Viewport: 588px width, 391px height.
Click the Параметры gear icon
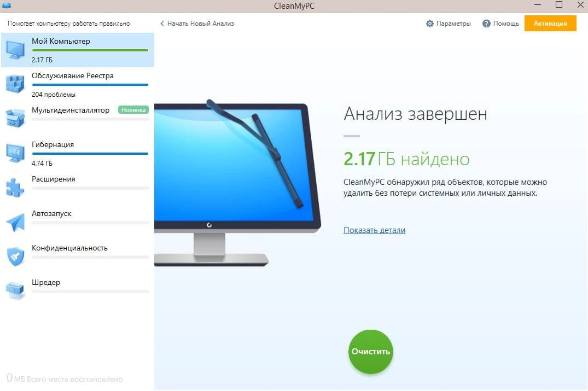point(430,24)
